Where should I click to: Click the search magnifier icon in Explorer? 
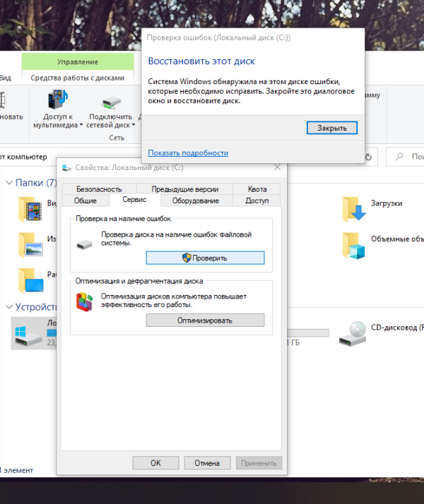pos(399,157)
